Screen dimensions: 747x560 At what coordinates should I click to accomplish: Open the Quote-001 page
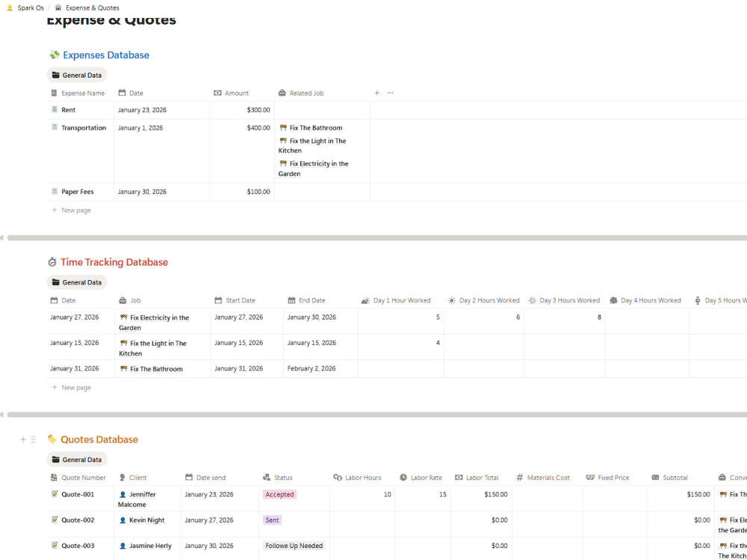coord(78,495)
